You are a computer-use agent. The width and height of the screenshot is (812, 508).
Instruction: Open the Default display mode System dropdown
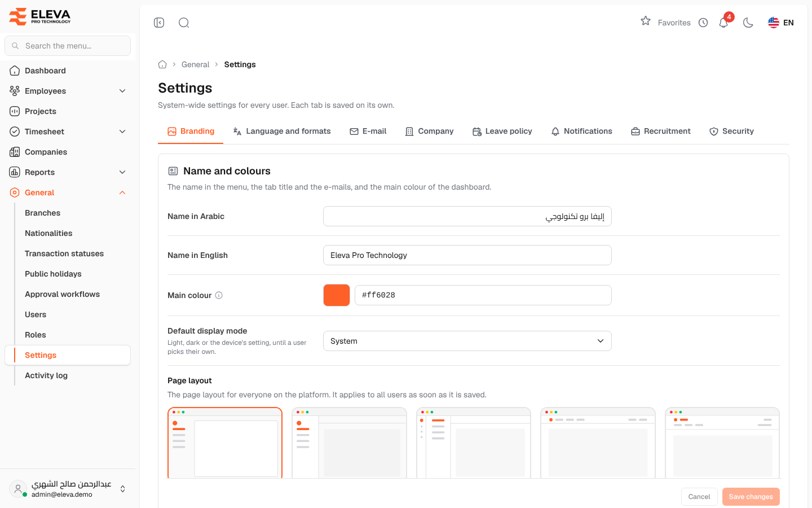467,341
